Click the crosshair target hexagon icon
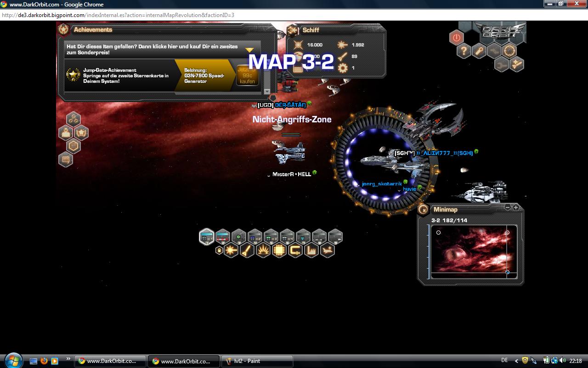 [509, 51]
